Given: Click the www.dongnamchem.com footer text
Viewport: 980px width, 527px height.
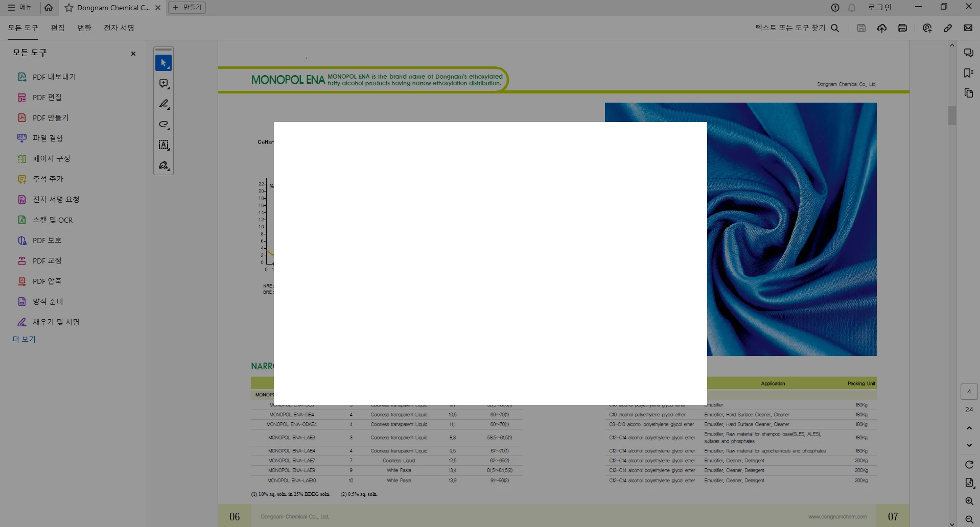Looking at the screenshot, I should point(837,517).
